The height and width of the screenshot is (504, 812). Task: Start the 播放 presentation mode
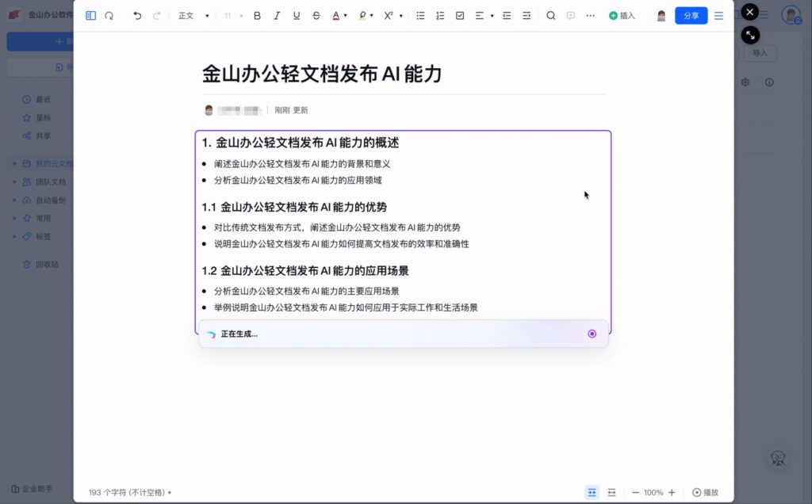tap(705, 492)
